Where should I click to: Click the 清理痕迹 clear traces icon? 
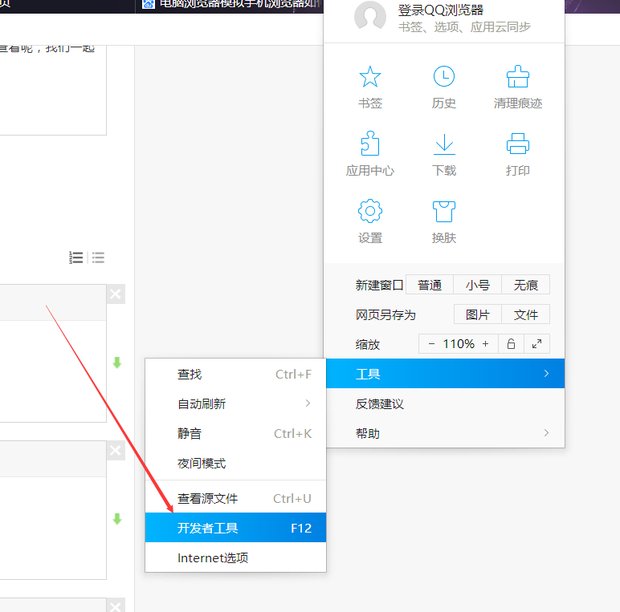(x=518, y=77)
